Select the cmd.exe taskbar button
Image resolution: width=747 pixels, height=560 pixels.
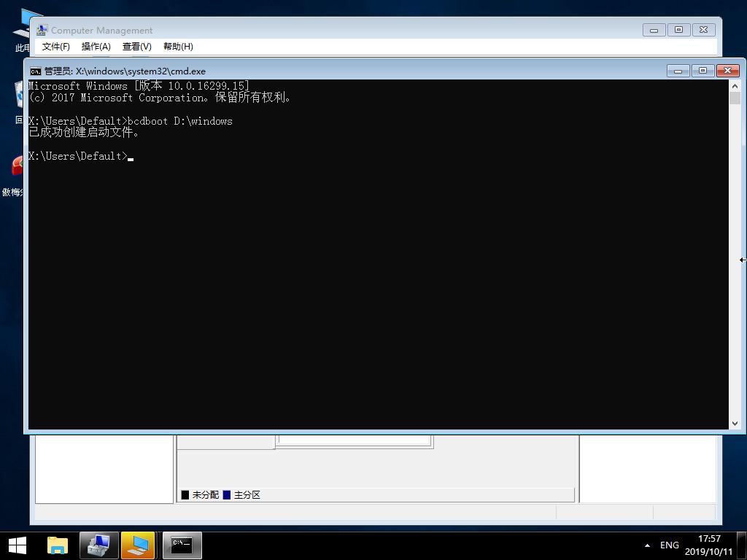click(x=182, y=545)
